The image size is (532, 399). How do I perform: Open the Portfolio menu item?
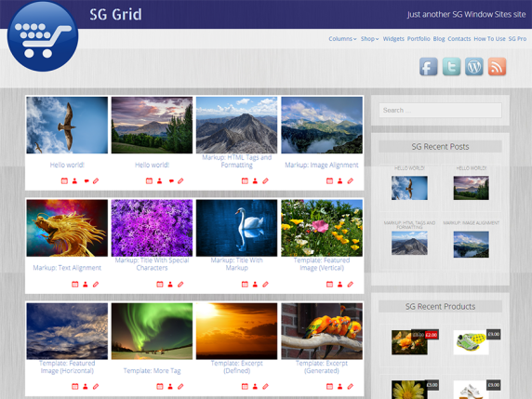419,39
